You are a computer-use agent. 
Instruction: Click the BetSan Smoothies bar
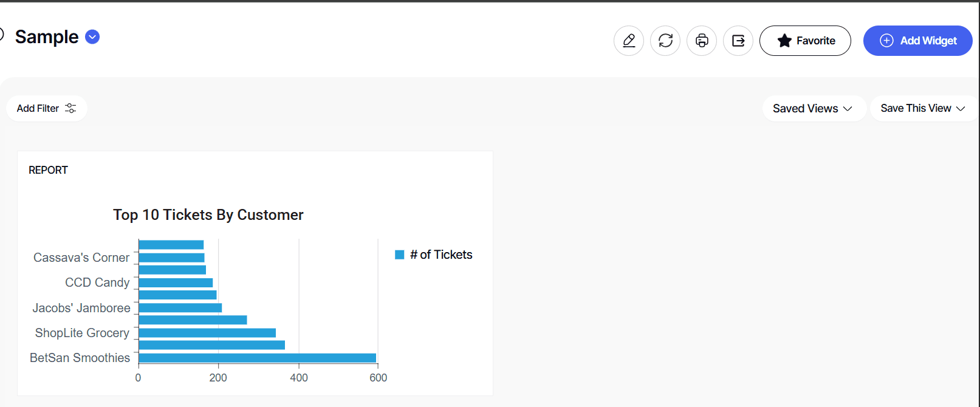[x=257, y=358]
